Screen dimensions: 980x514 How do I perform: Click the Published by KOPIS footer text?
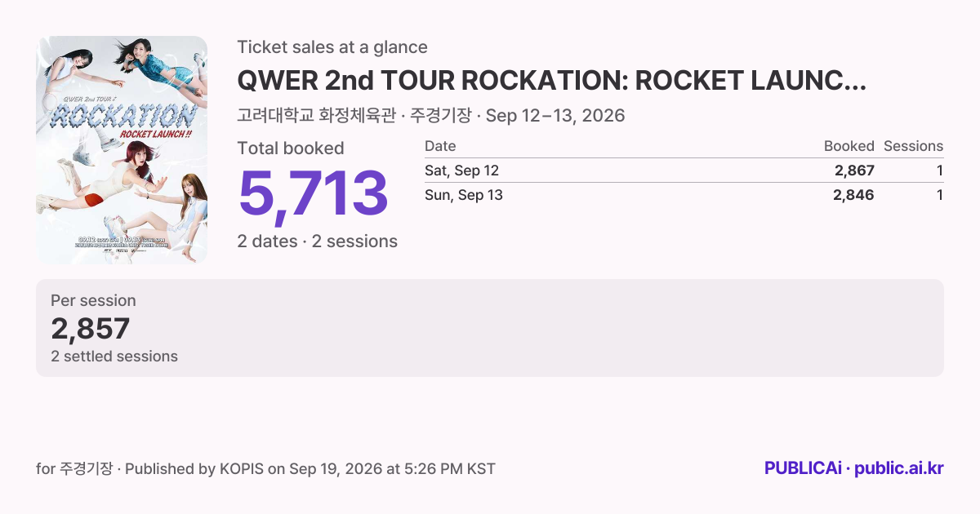pos(265,468)
